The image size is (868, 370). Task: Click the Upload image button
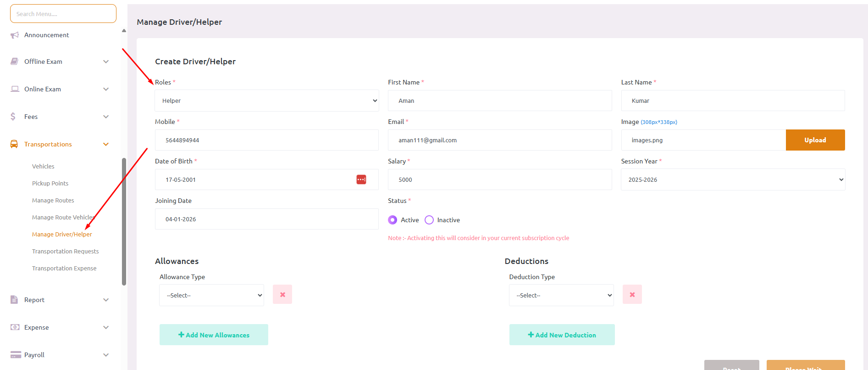(x=815, y=140)
